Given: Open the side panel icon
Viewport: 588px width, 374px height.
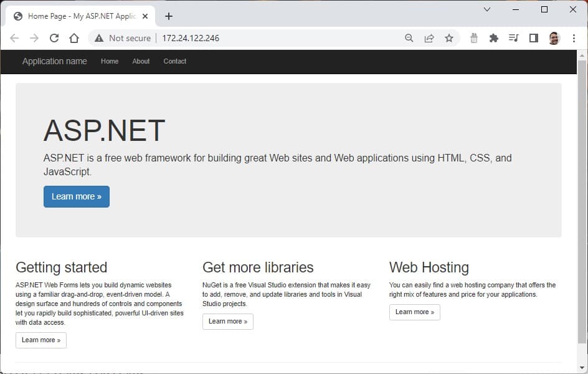Looking at the screenshot, I should (x=533, y=38).
